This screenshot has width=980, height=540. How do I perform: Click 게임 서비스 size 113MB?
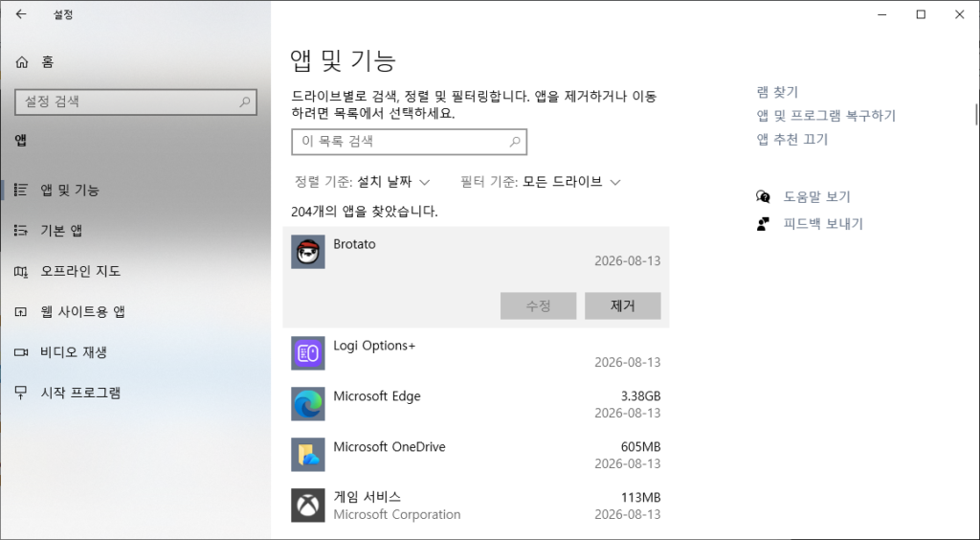click(640, 498)
